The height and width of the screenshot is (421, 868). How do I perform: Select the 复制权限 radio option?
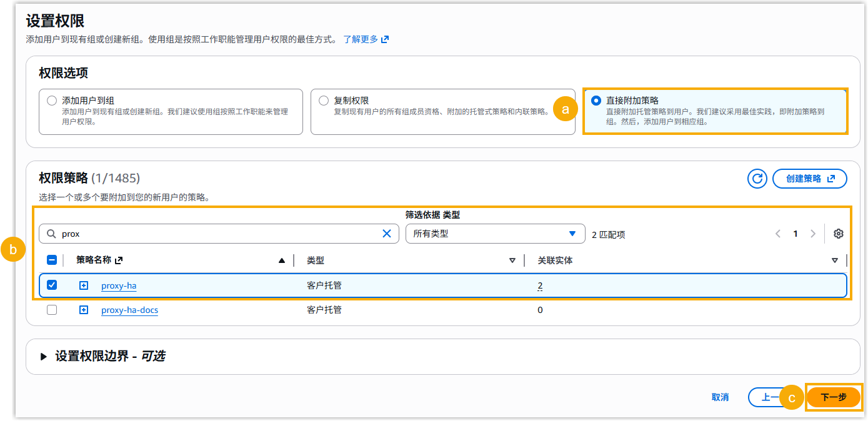pyautogui.click(x=324, y=101)
